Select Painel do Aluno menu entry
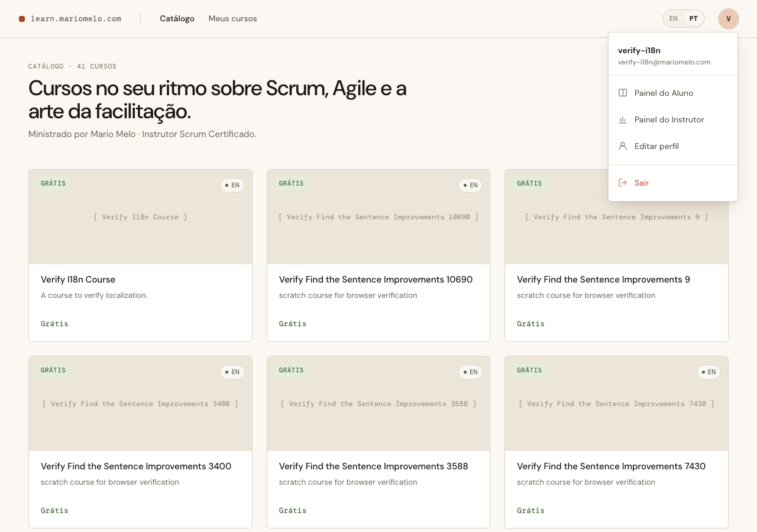Viewport: 757px width, 532px height. pyautogui.click(x=673, y=93)
